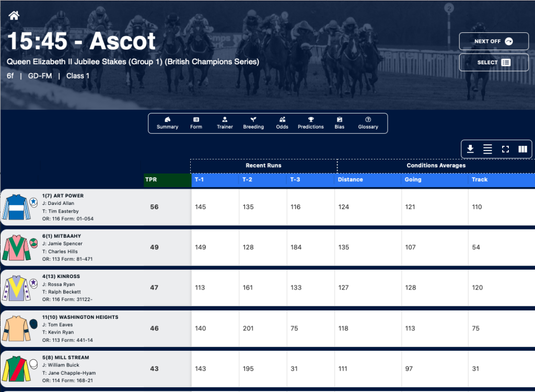Show the Odds section
The image size is (535, 392).
(282, 123)
